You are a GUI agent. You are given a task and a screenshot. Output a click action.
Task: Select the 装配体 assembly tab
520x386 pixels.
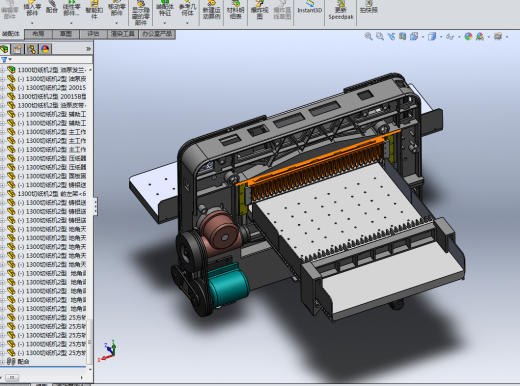11,34
